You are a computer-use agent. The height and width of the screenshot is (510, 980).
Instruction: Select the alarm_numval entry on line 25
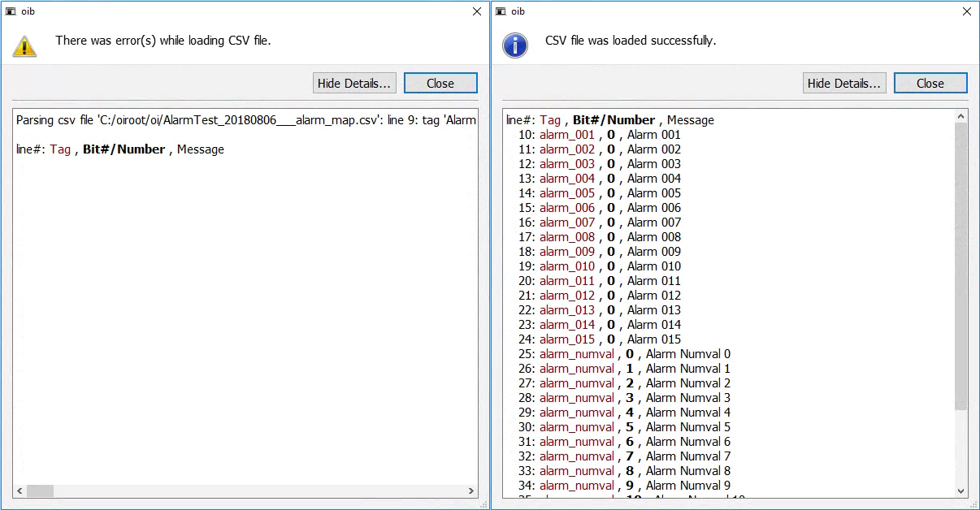pos(576,353)
